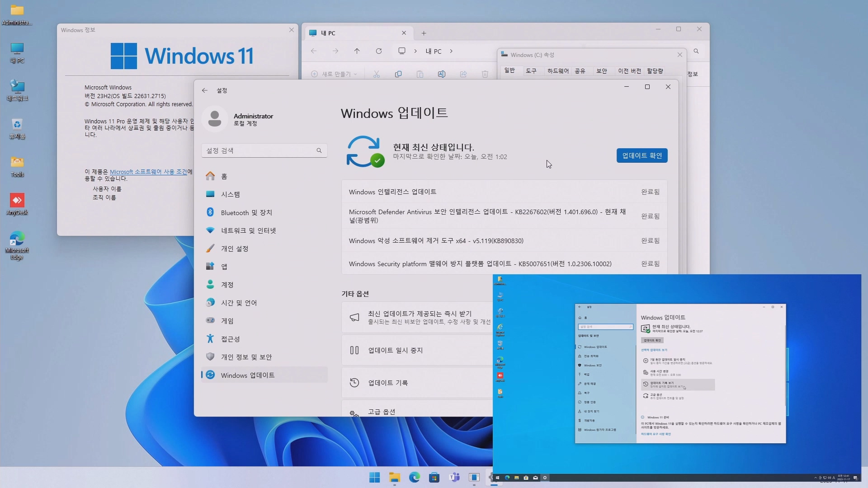Go back using Settings back arrow
Screen dimensions: 868x488
click(205, 90)
